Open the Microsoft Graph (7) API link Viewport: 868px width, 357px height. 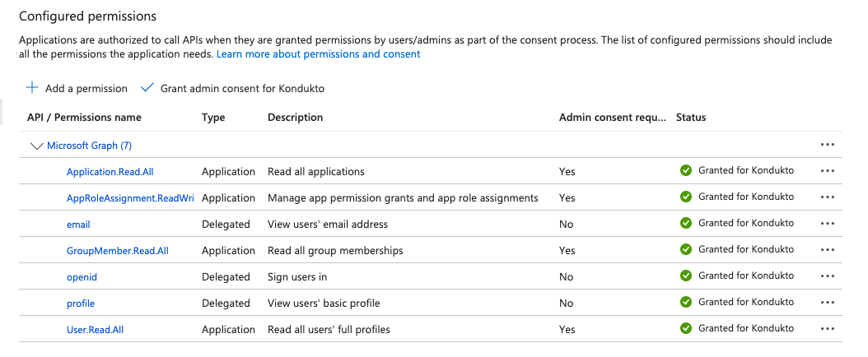(89, 146)
